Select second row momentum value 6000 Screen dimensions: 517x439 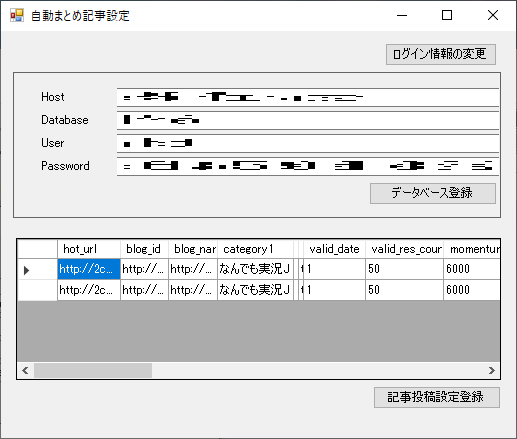click(x=472, y=290)
